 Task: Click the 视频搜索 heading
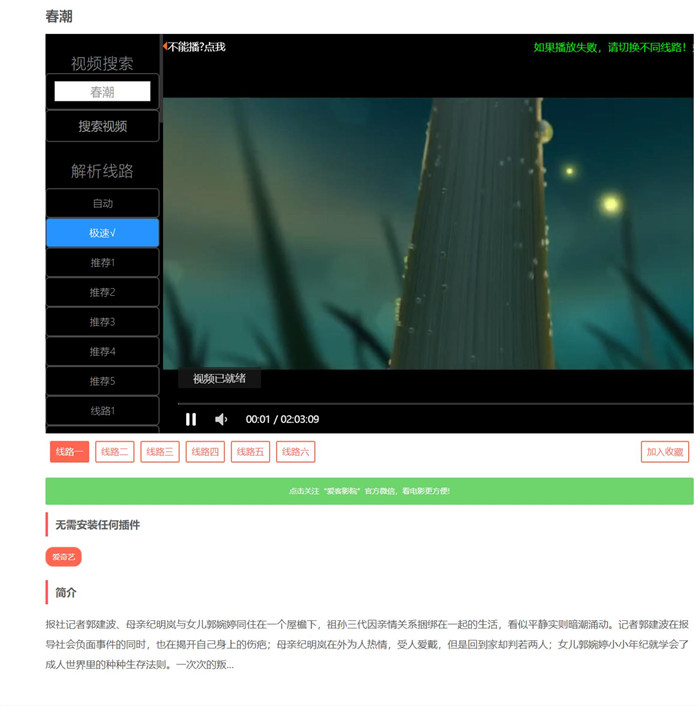[102, 63]
